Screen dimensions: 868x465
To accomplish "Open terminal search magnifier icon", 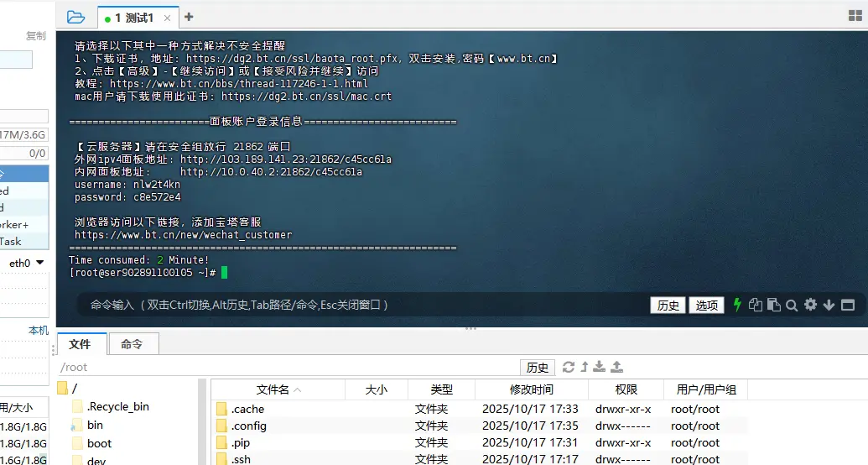I will 792,306.
